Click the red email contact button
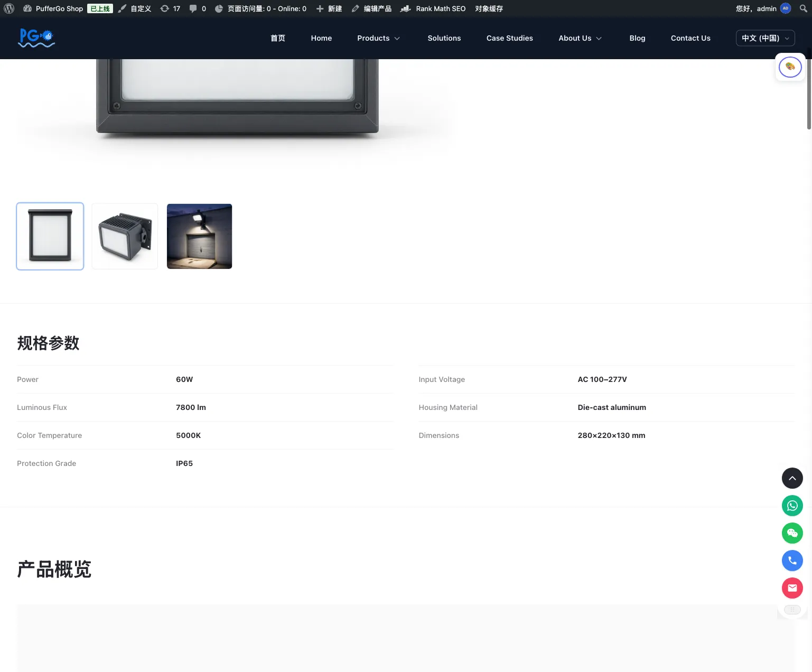This screenshot has height=672, width=812. coord(792,588)
